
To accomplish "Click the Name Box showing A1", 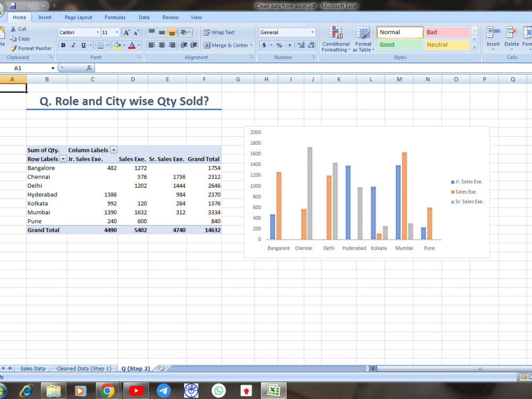I will click(x=28, y=68).
